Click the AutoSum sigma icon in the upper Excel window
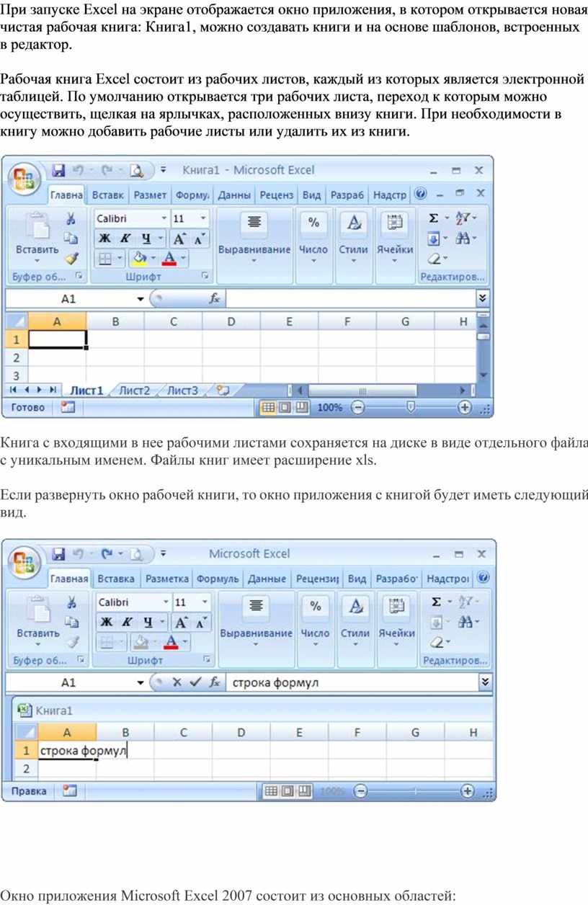 tap(434, 218)
